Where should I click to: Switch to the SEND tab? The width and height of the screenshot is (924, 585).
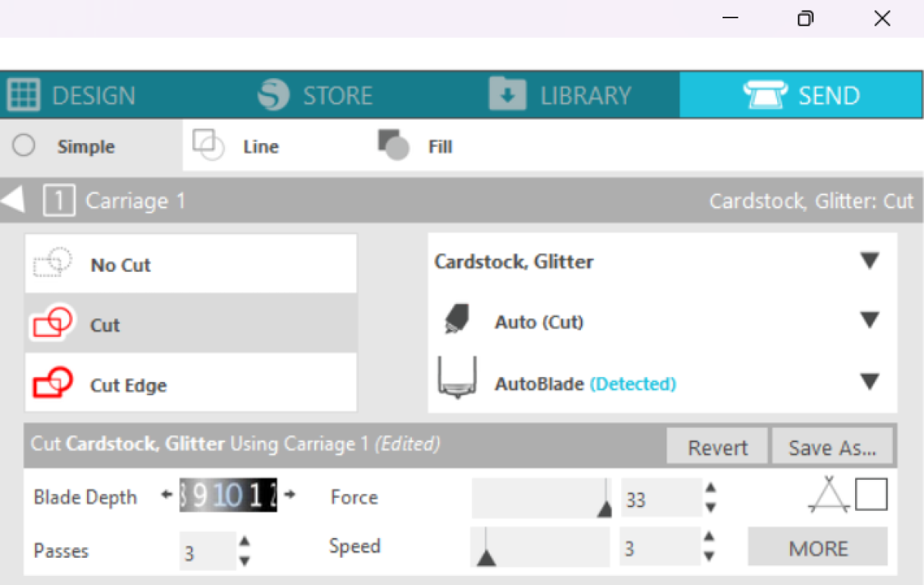pyautogui.click(x=801, y=95)
